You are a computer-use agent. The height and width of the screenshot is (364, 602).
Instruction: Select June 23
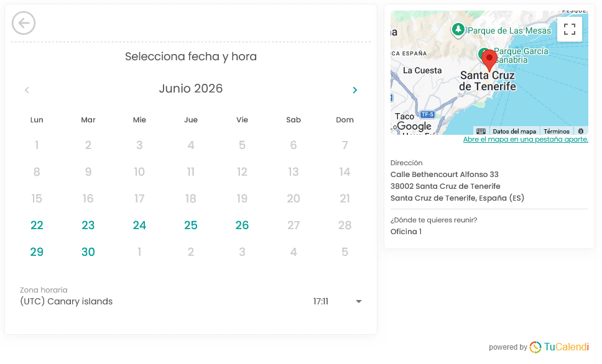click(88, 225)
